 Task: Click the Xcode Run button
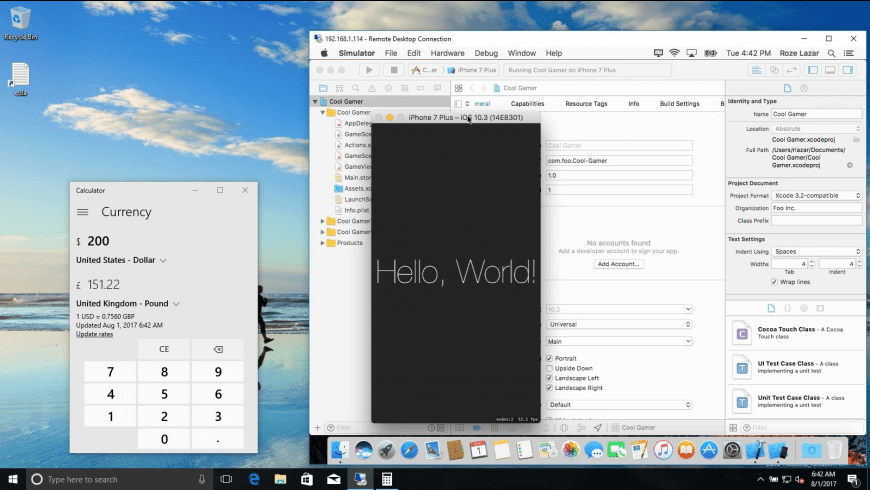(369, 70)
